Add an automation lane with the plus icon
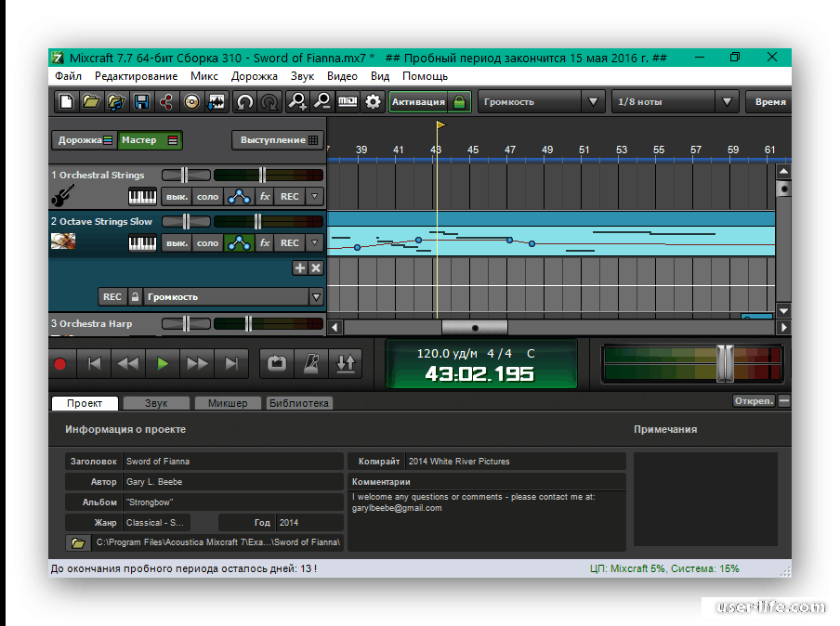The width and height of the screenshot is (840, 626). coord(300,267)
